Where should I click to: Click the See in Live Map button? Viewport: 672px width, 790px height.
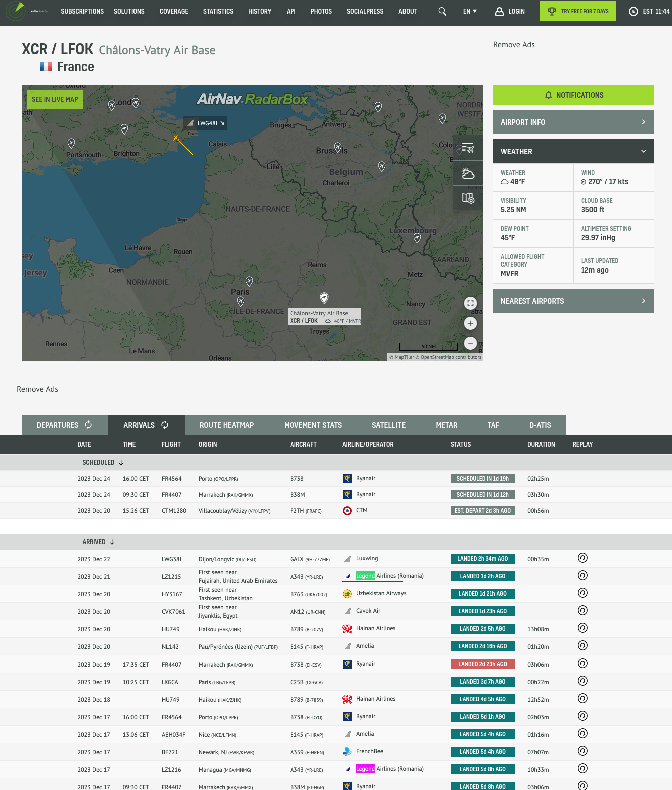[x=55, y=99]
